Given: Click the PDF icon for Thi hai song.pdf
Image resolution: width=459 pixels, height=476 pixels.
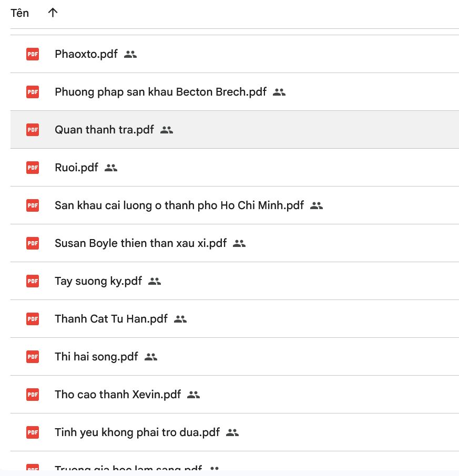Looking at the screenshot, I should (x=33, y=357).
